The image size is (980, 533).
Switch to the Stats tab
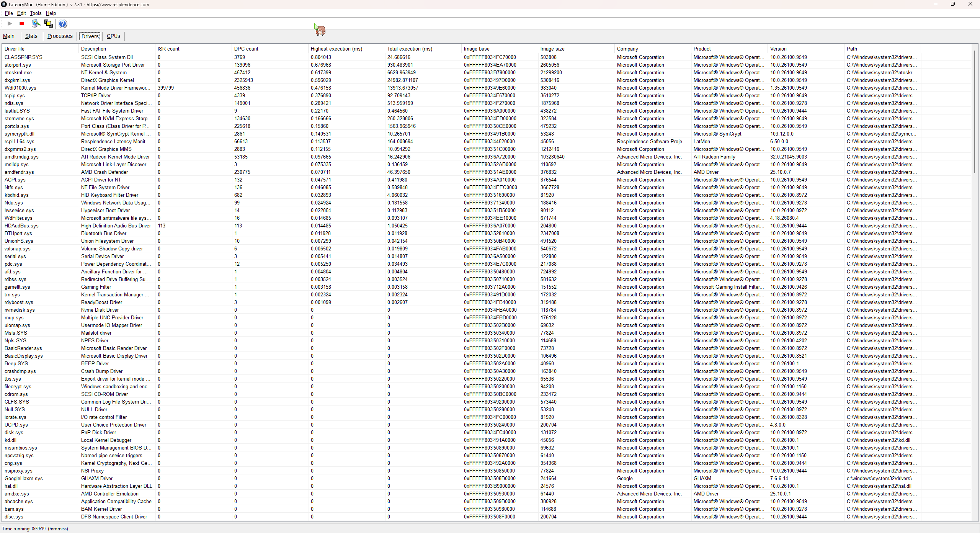tap(31, 36)
